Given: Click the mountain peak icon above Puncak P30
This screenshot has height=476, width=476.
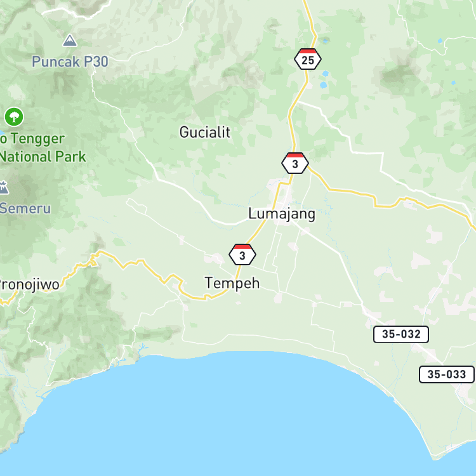Looking at the screenshot, I should [70, 41].
